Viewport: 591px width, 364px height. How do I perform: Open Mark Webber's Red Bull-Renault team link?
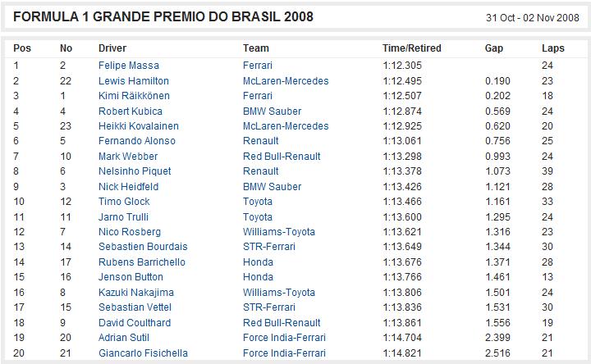pos(282,157)
